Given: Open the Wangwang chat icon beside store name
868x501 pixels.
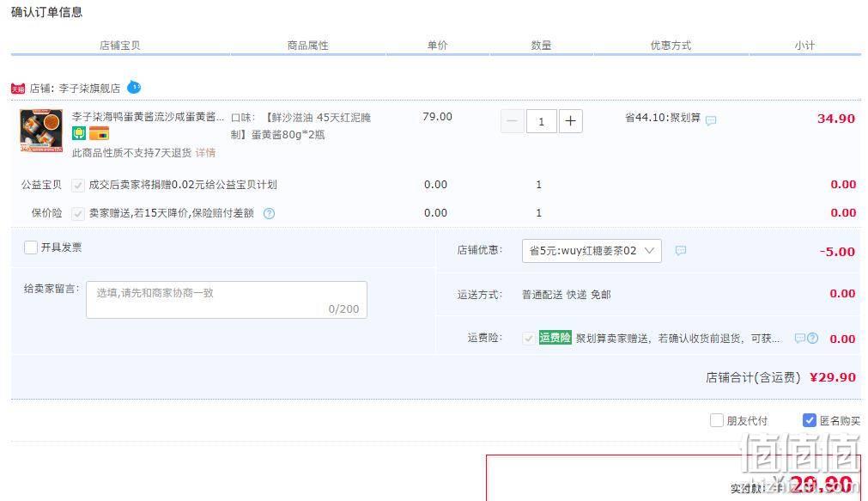Looking at the screenshot, I should coord(134,87).
